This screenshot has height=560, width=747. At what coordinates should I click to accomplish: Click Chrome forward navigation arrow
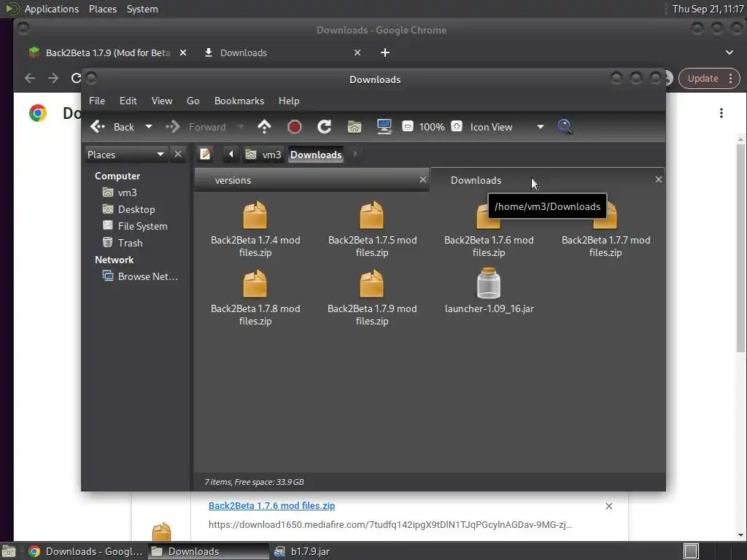point(53,78)
